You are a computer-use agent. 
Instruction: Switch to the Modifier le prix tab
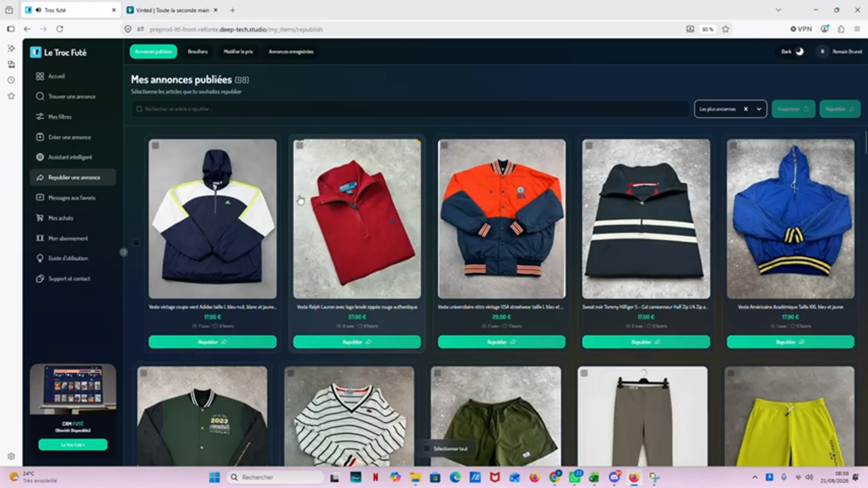(x=238, y=52)
